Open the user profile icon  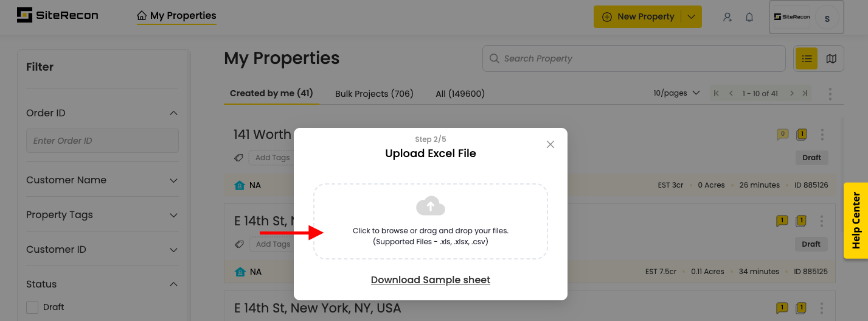[x=727, y=17]
